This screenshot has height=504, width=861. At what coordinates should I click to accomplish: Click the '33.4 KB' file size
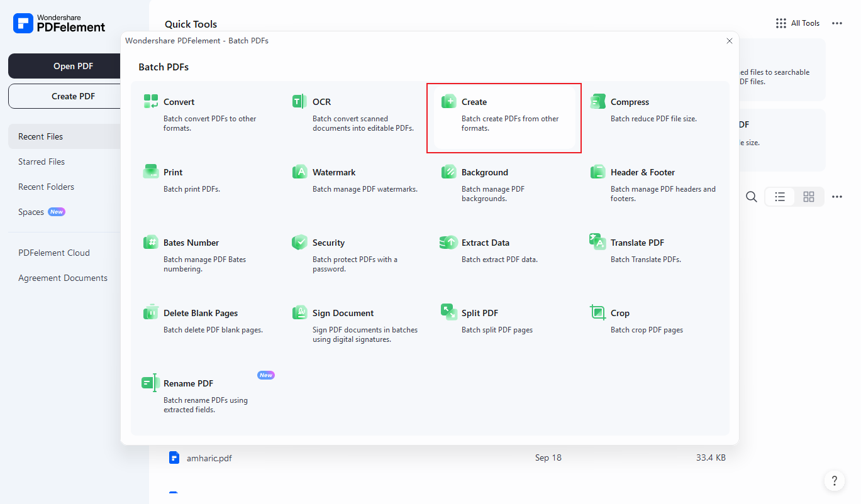coord(711,458)
